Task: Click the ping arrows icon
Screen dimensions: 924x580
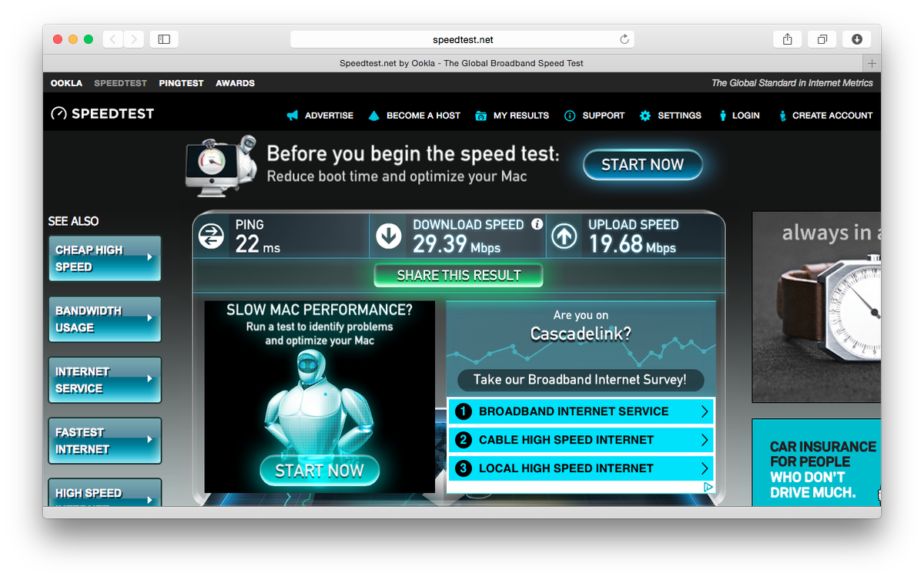Action: pyautogui.click(x=211, y=236)
